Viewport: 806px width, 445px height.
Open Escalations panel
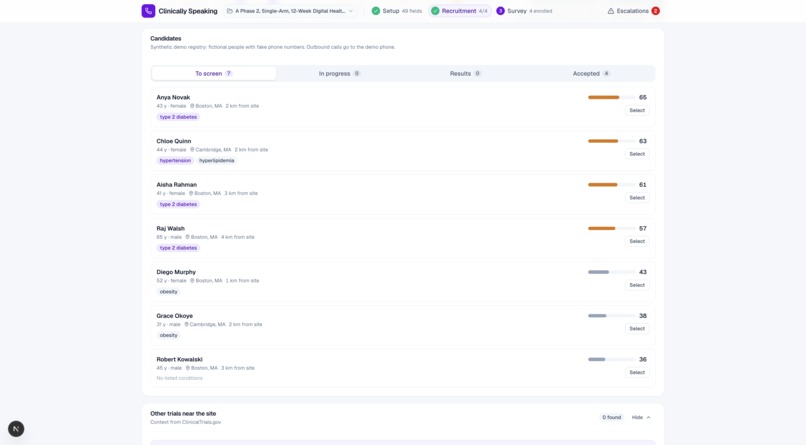[633, 11]
